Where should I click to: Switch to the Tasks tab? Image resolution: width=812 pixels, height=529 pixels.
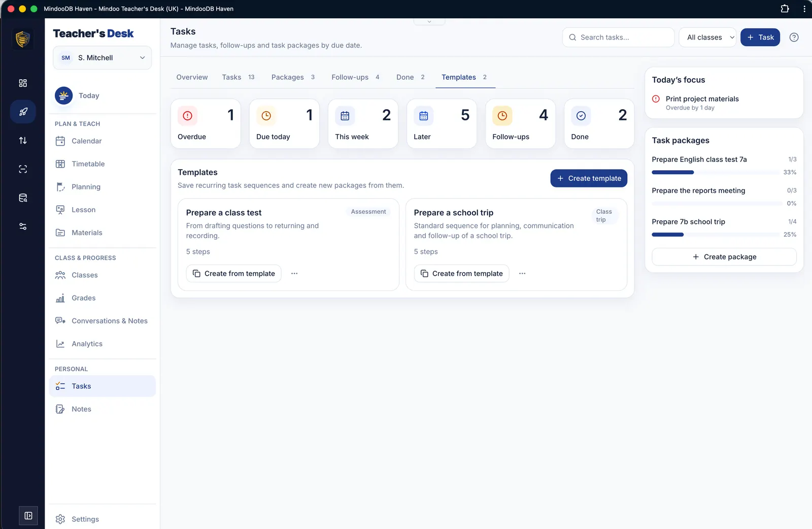(238, 77)
